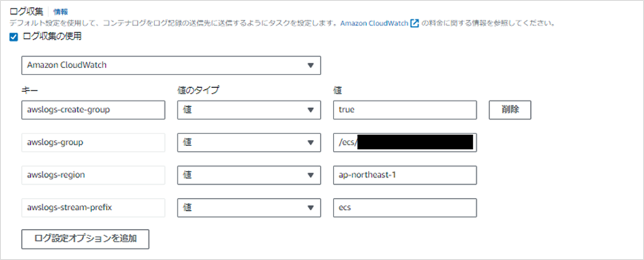This screenshot has width=644, height=260.
Task: Click the awslogs-stream-prefix key field
Action: (93, 208)
